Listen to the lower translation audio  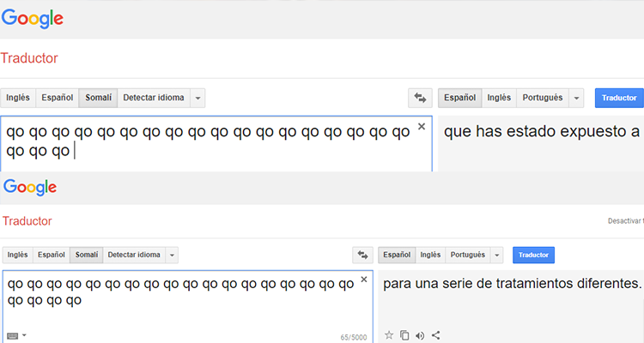click(x=420, y=334)
